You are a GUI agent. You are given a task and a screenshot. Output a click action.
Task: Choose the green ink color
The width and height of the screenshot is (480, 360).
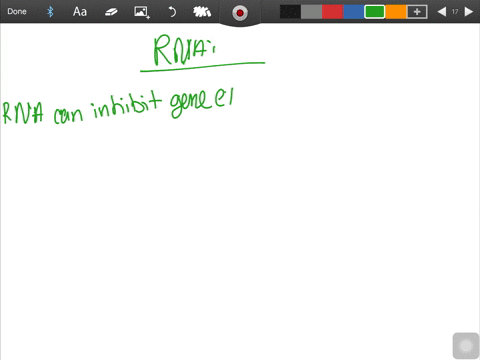[x=375, y=12]
